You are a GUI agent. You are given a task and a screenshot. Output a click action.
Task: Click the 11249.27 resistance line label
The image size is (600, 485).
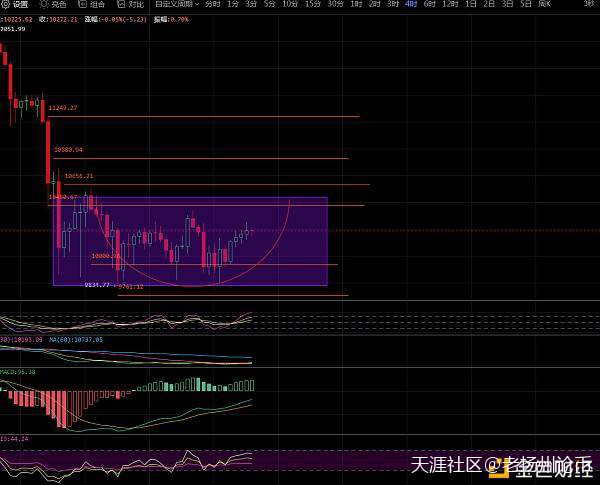pyautogui.click(x=62, y=108)
